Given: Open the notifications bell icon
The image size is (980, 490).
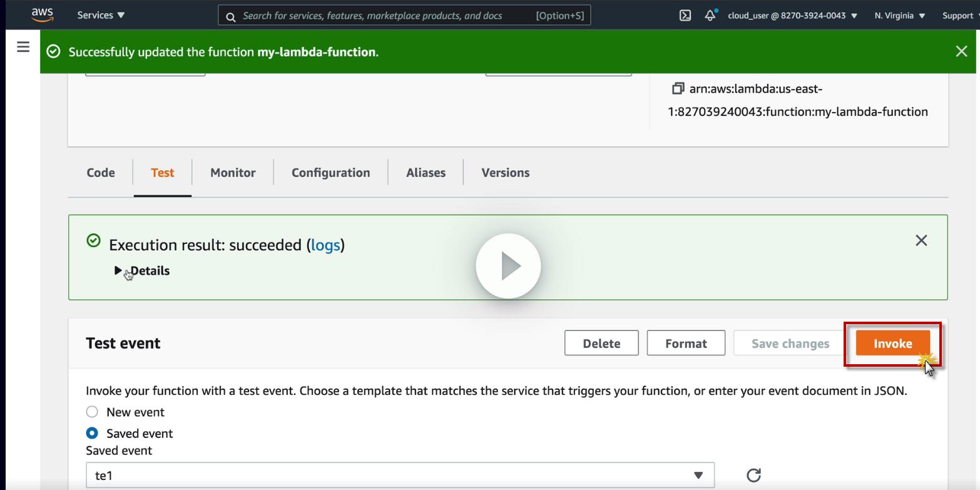Looking at the screenshot, I should point(710,16).
